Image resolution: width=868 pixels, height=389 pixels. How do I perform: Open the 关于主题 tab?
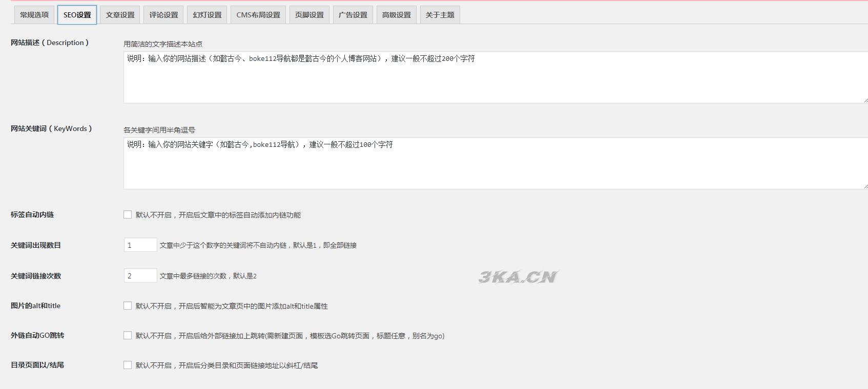(440, 15)
